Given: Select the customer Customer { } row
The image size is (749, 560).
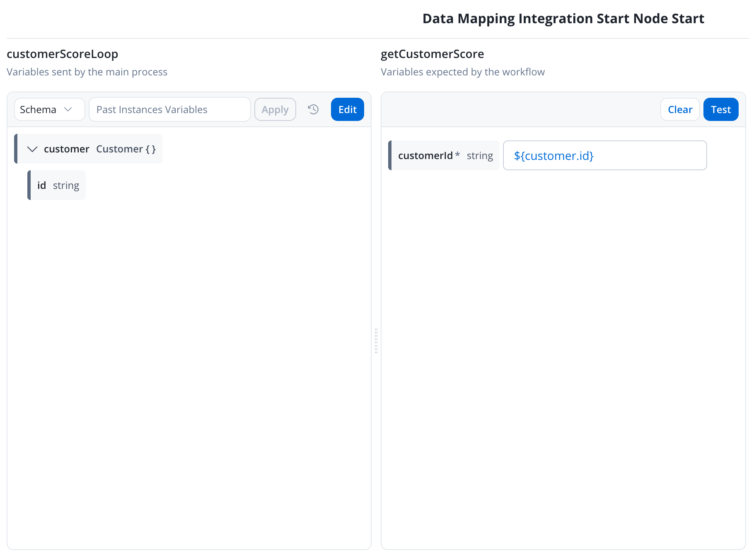Looking at the screenshot, I should click(88, 149).
